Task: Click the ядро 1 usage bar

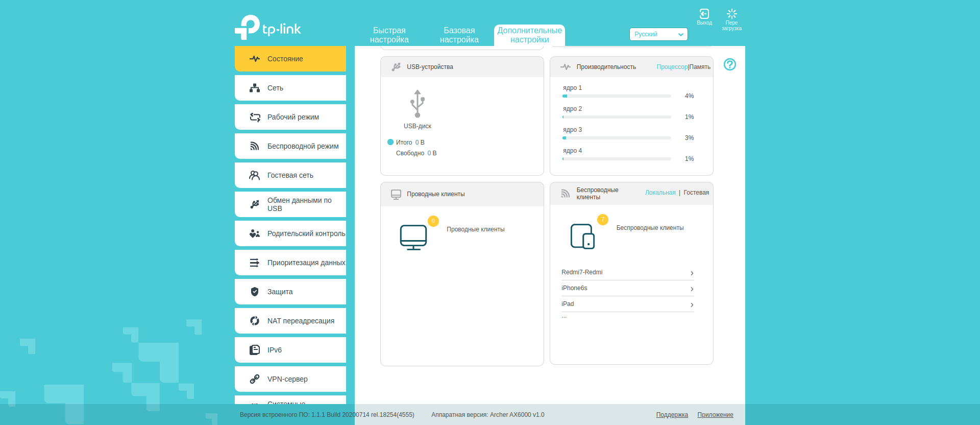Action: (617, 96)
